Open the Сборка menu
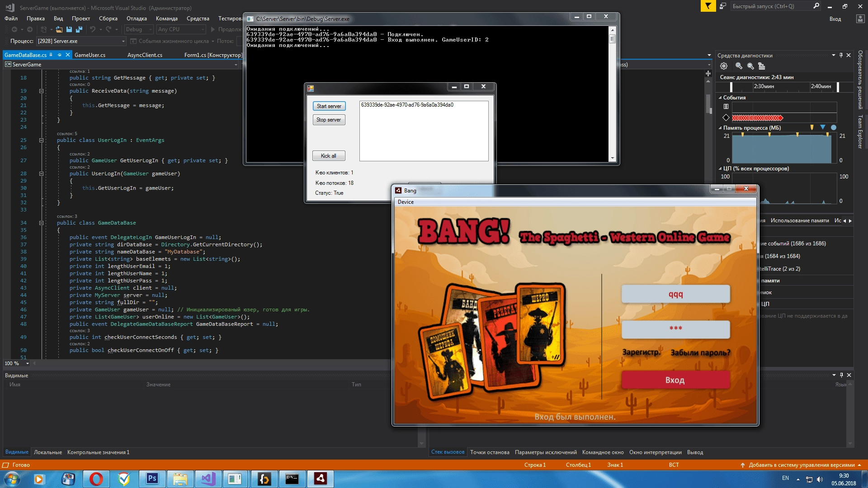This screenshot has height=488, width=868. pos(108,19)
